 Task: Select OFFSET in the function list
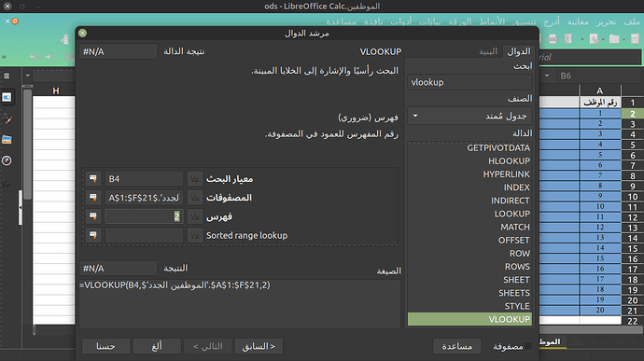[469, 241]
